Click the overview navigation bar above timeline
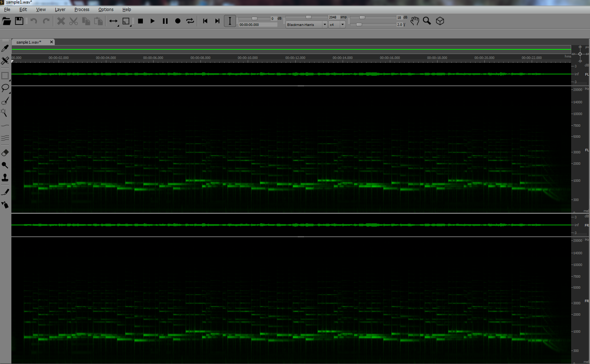Screen dimensions: 590x364 (x=291, y=49)
